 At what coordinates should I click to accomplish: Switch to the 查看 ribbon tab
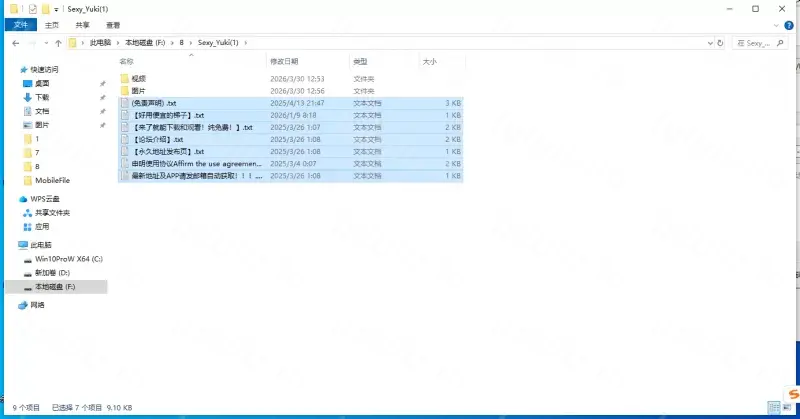point(113,25)
